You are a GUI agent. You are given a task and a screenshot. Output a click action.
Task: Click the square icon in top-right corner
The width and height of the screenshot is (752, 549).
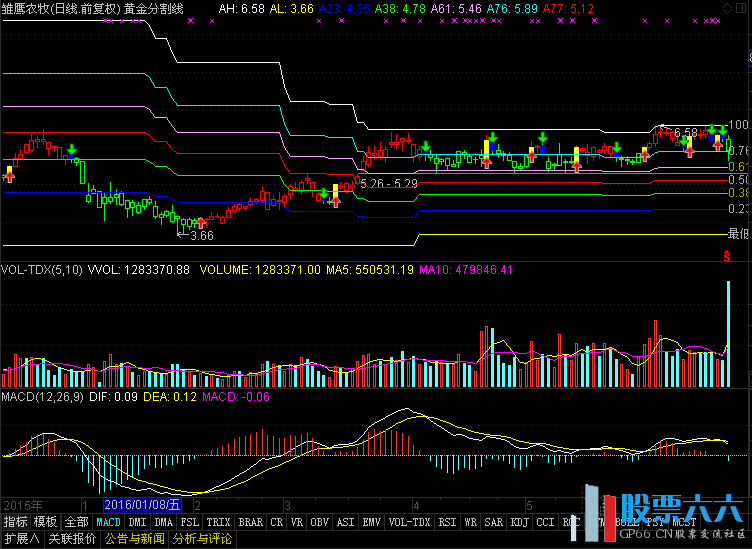click(740, 8)
